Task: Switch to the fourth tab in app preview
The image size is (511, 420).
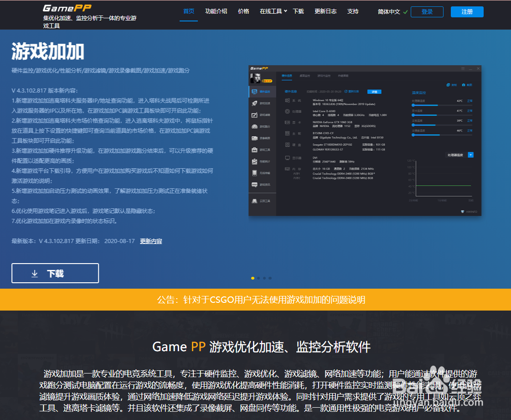Action: (x=343, y=76)
